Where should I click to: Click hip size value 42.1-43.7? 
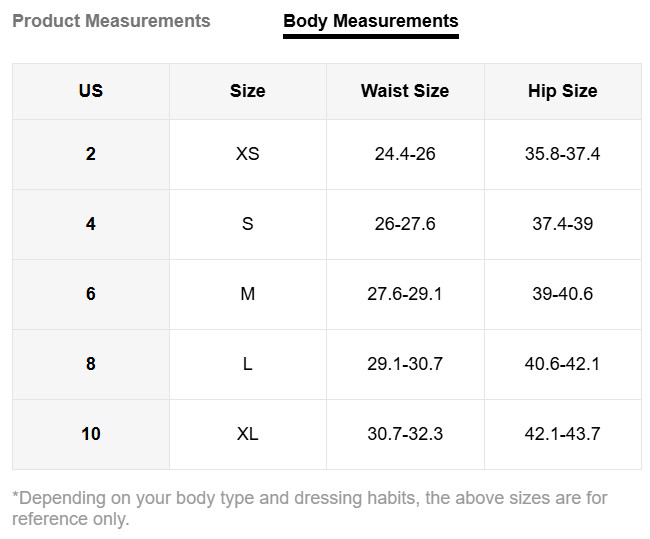(562, 434)
